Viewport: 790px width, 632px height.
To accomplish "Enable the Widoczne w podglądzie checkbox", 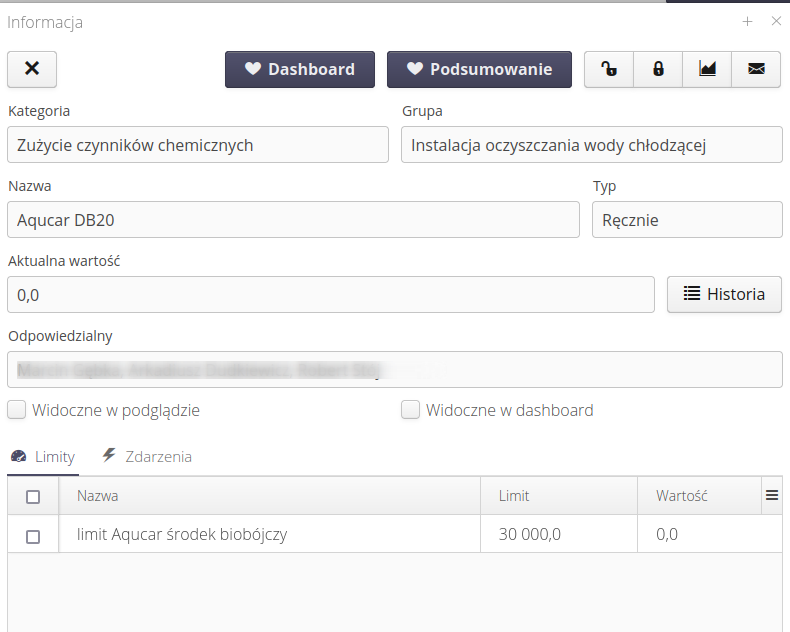I will click(17, 410).
